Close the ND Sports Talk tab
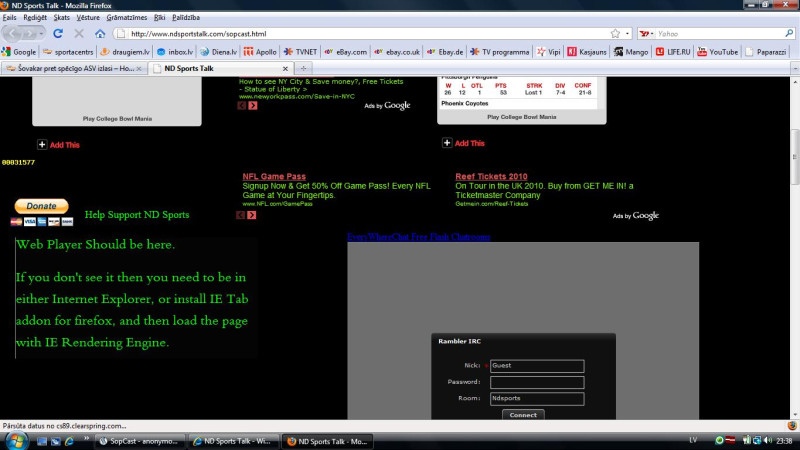800x450 pixels. [285, 68]
